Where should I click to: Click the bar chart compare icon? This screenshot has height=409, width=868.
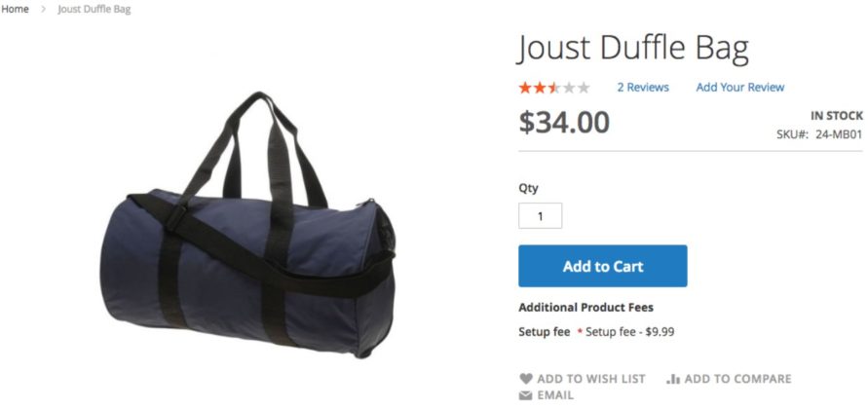tap(672, 379)
